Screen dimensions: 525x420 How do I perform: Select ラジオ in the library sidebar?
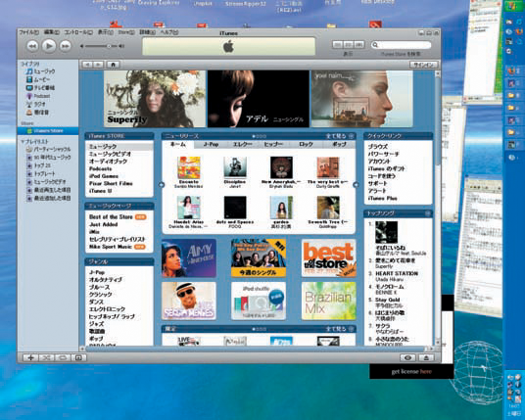point(36,105)
